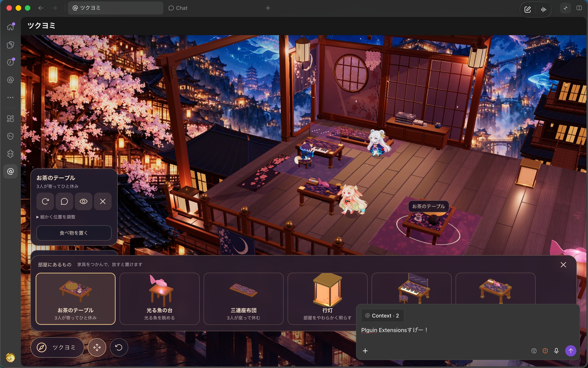The image size is (588, 368).
Task: Add attachment with chat plus icon
Action: 365,351
